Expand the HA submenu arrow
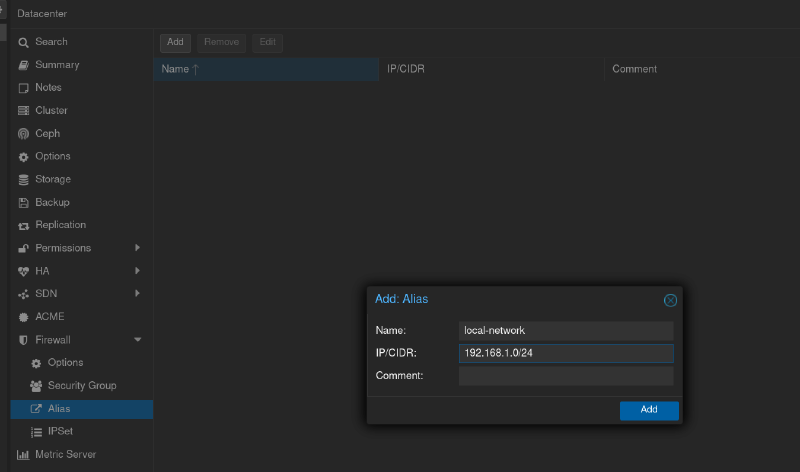This screenshot has width=800, height=472. [x=137, y=271]
